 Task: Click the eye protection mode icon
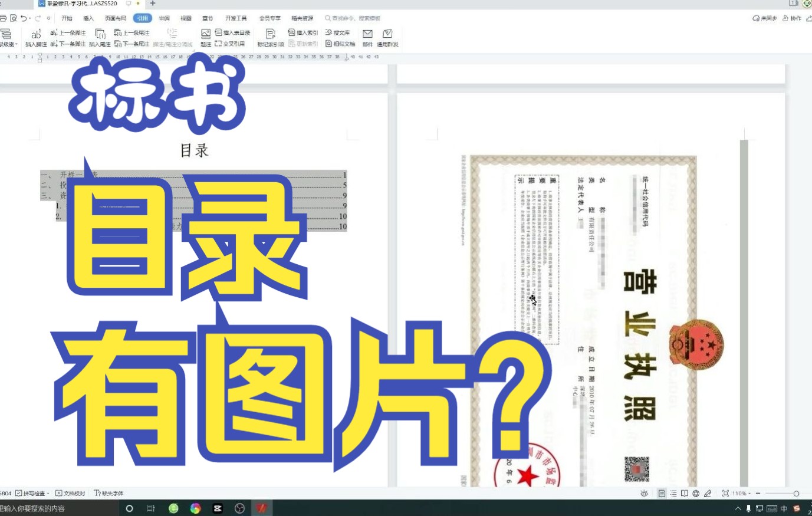(x=645, y=493)
